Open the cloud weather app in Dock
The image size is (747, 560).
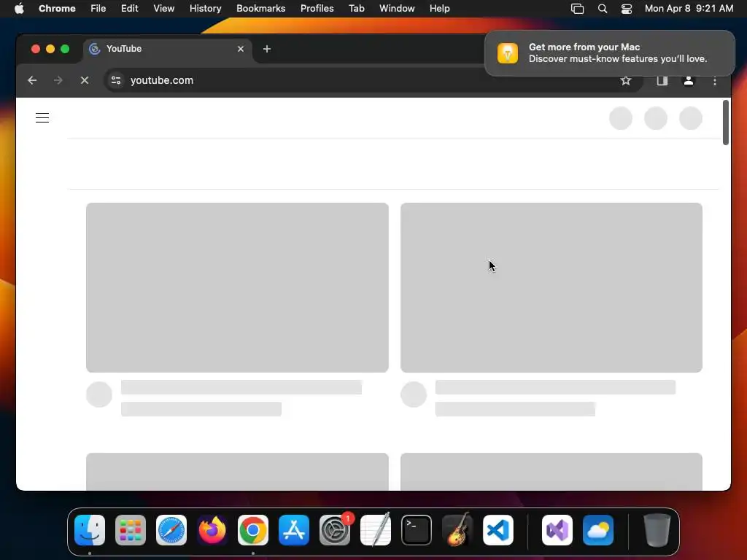(x=598, y=530)
